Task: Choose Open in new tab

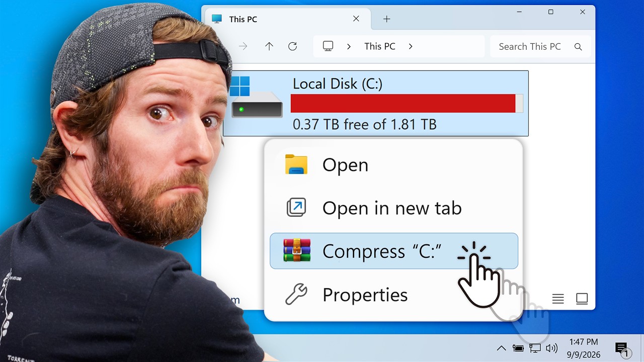Action: pyautogui.click(x=393, y=208)
